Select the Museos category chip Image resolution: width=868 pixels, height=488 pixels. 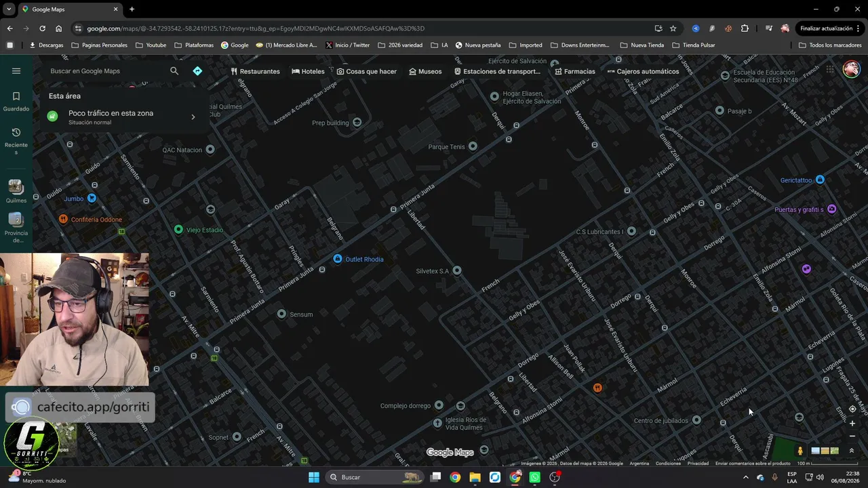coord(425,71)
